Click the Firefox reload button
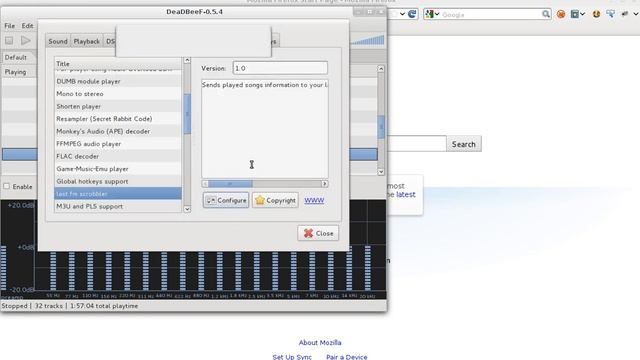The image size is (640, 360). click(x=412, y=14)
